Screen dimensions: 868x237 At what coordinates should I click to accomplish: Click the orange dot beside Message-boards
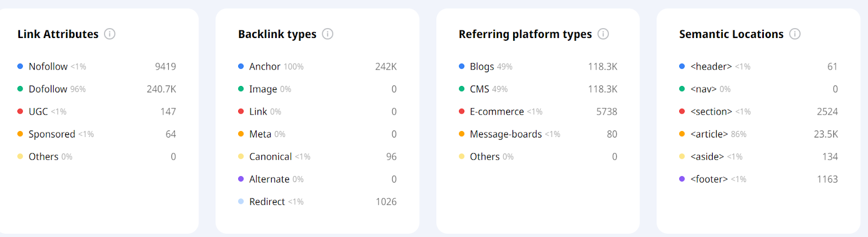(x=462, y=134)
